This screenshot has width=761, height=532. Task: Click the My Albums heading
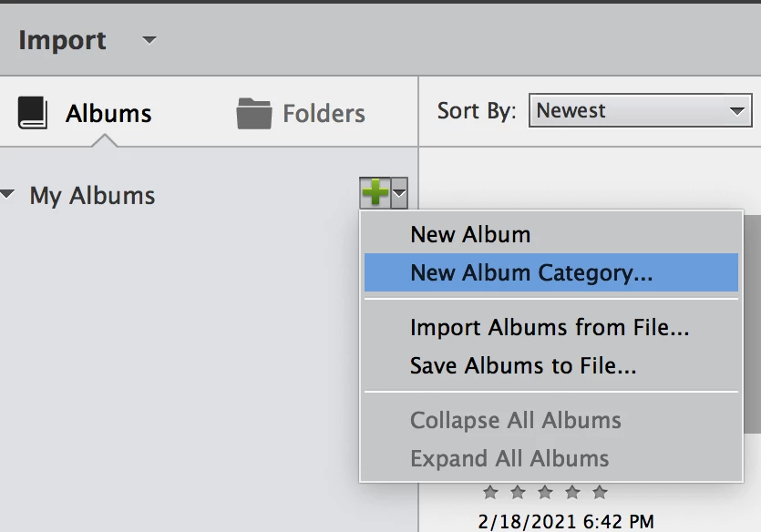point(92,196)
